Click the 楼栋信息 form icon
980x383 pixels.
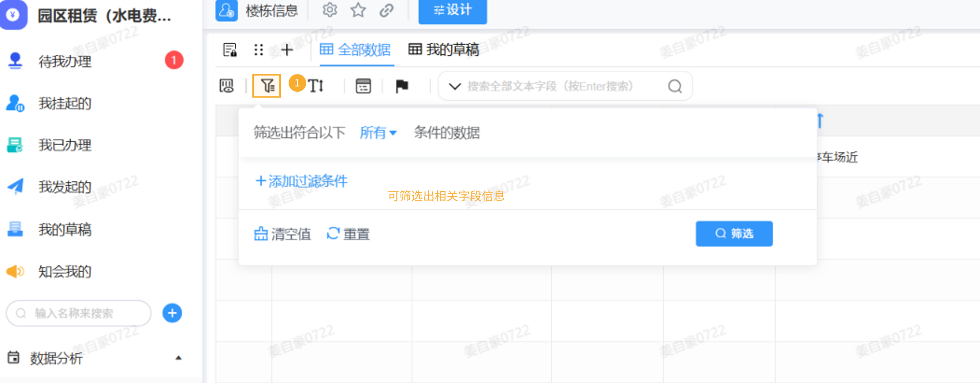tap(226, 10)
